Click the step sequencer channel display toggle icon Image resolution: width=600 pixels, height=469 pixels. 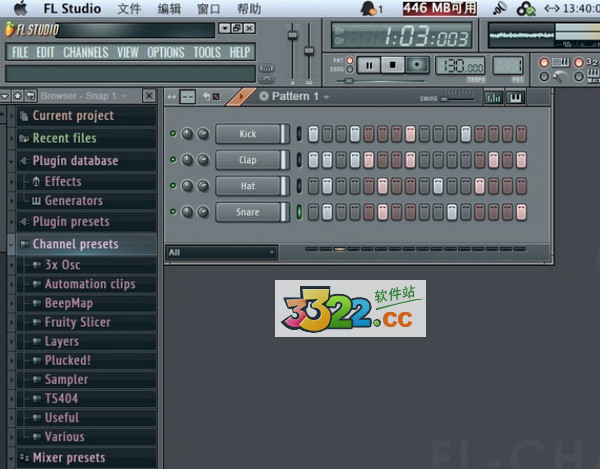(187, 97)
